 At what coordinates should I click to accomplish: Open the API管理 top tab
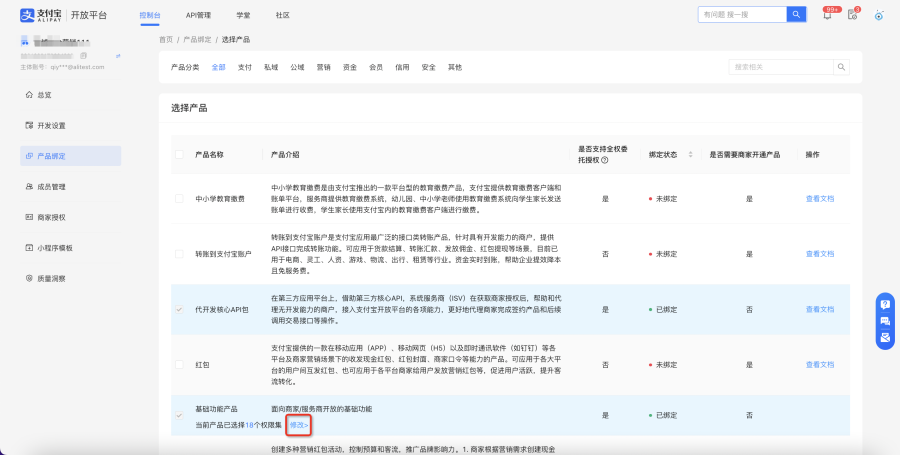pos(199,15)
